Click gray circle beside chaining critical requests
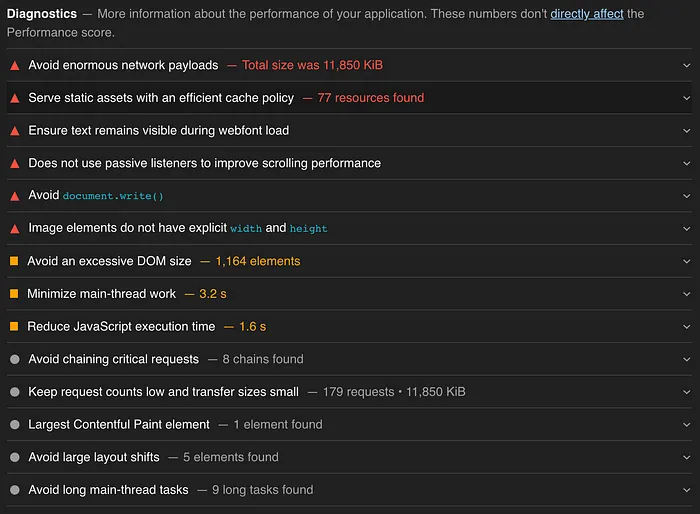Screen dimensions: 700x514 (14, 359)
